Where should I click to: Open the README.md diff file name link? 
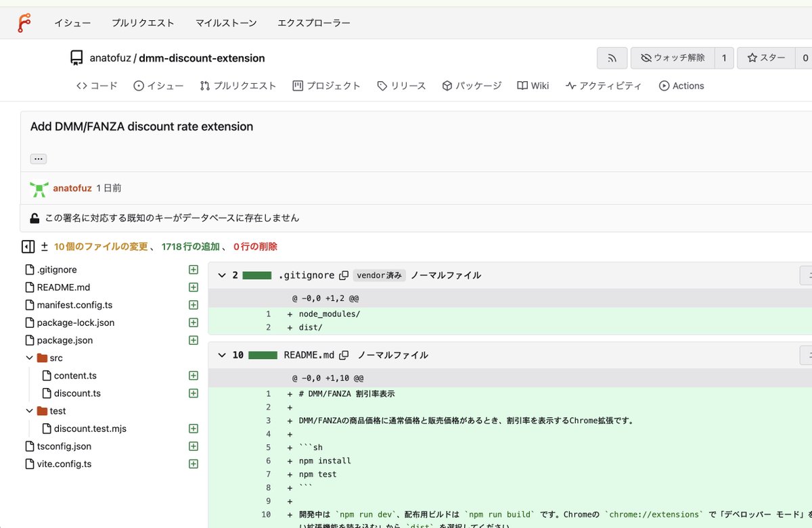pyautogui.click(x=309, y=355)
